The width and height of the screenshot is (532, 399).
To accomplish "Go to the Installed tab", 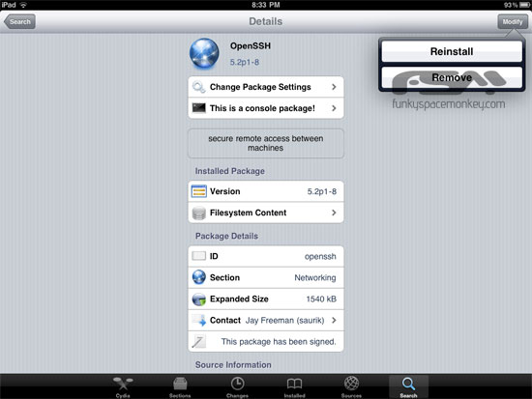I will (x=294, y=387).
